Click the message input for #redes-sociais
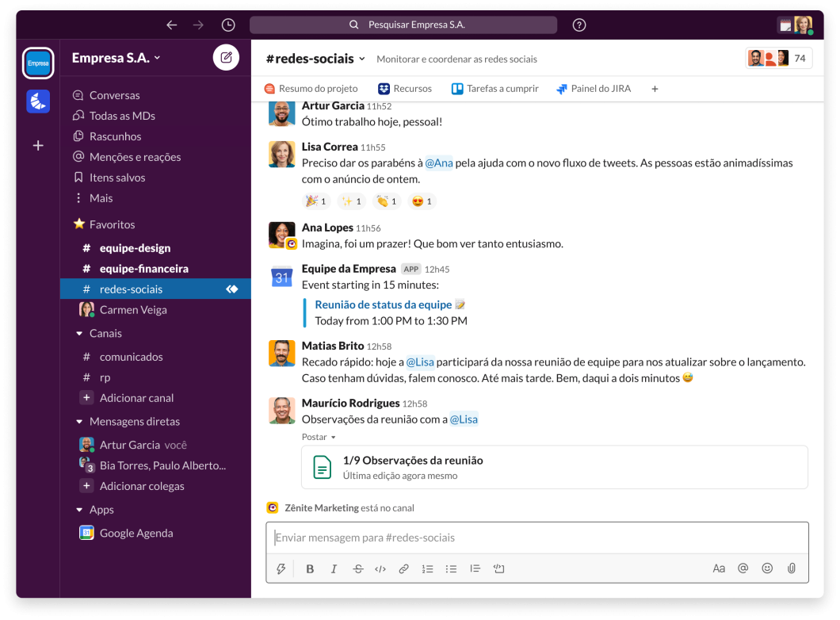This screenshot has width=840, height=620. point(537,538)
